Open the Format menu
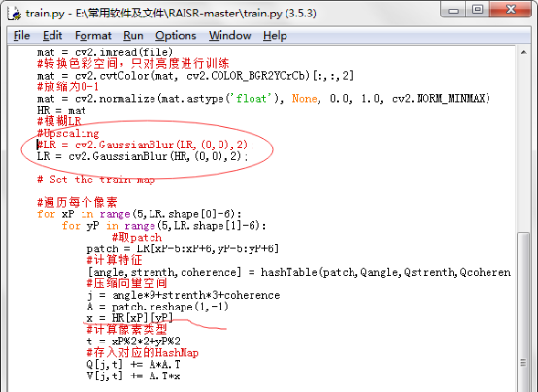538x392 pixels. click(x=93, y=36)
